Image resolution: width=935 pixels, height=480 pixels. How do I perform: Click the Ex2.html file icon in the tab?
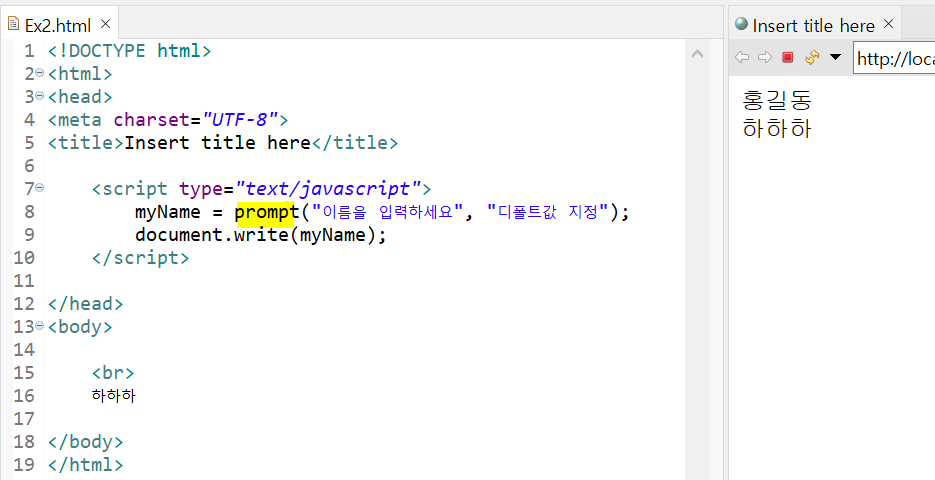pos(13,24)
